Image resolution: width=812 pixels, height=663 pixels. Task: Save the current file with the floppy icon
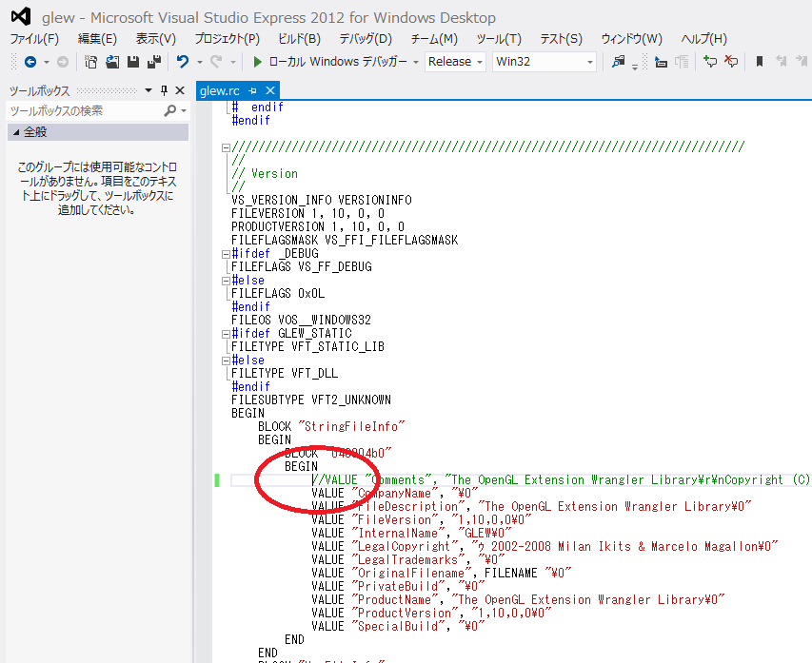point(133,62)
